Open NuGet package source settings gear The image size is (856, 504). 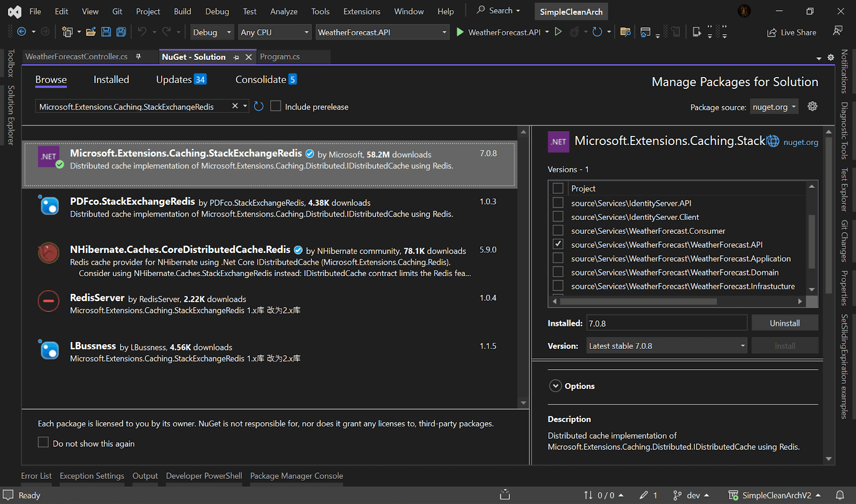(x=812, y=106)
